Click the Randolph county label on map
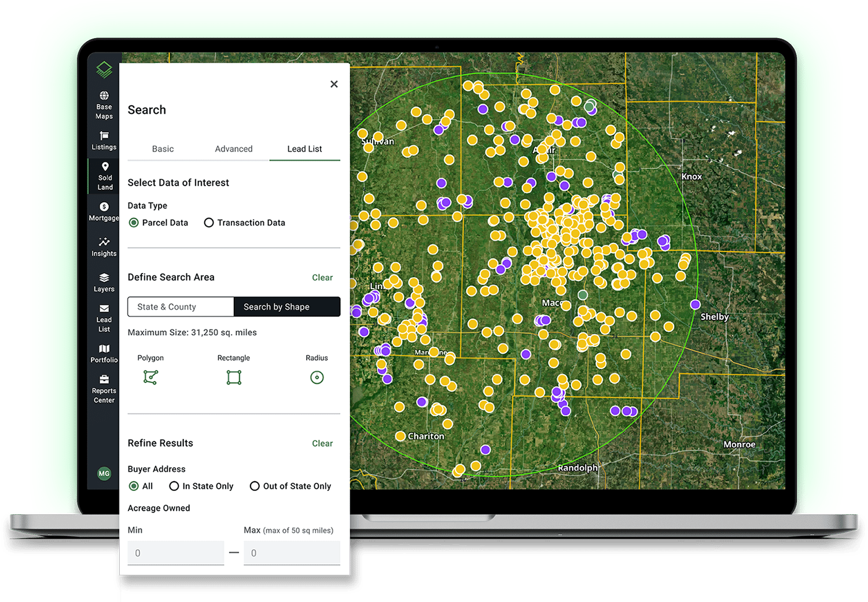This screenshot has width=868, height=602. 578,468
